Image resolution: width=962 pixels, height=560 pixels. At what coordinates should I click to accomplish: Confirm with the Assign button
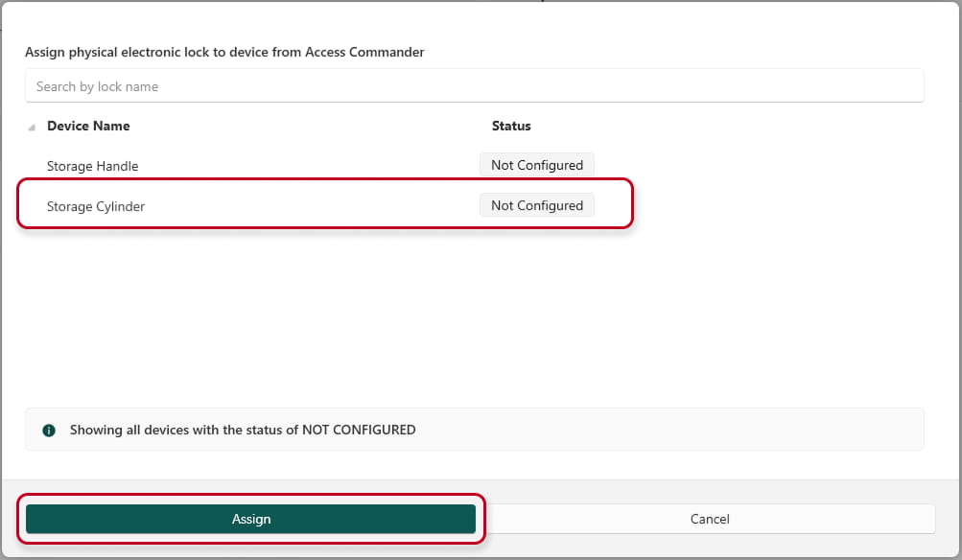coord(250,519)
